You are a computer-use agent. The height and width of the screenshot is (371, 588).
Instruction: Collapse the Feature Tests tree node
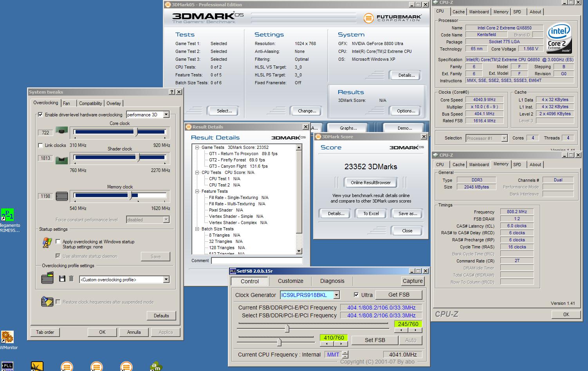coord(197,192)
